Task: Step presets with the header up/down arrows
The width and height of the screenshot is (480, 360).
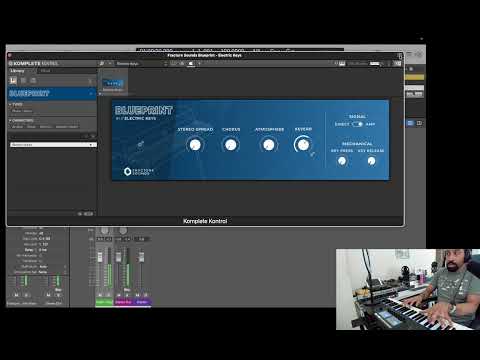Action: pos(165,63)
